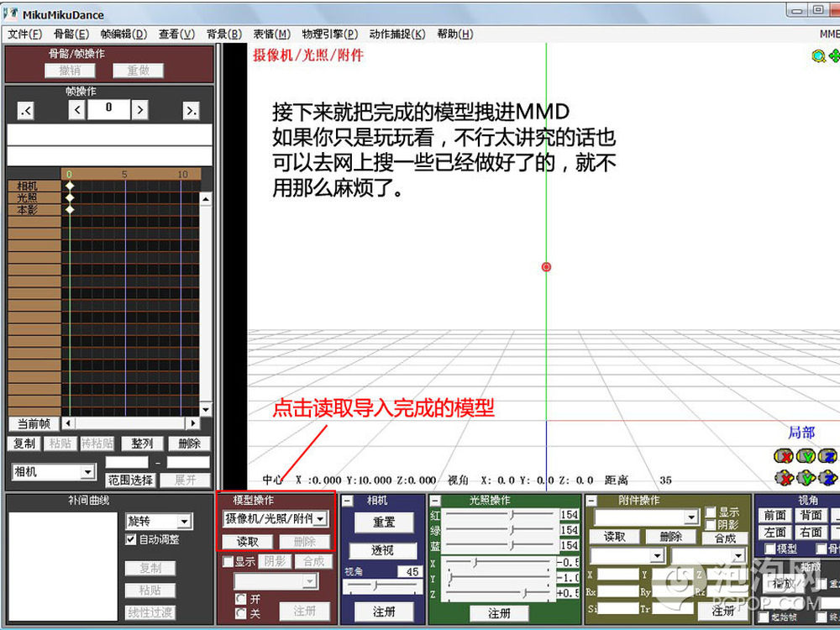
Task: Open the 背景(B) menu
Action: tap(224, 34)
